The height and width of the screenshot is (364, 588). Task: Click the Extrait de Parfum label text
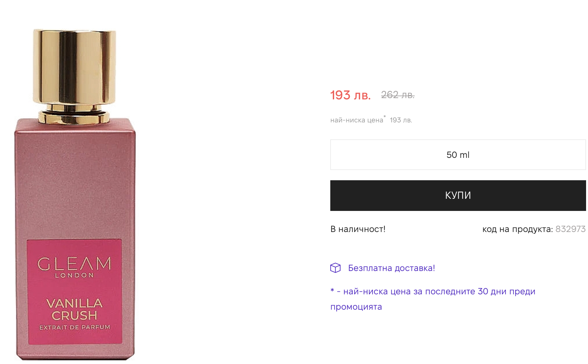tap(74, 327)
